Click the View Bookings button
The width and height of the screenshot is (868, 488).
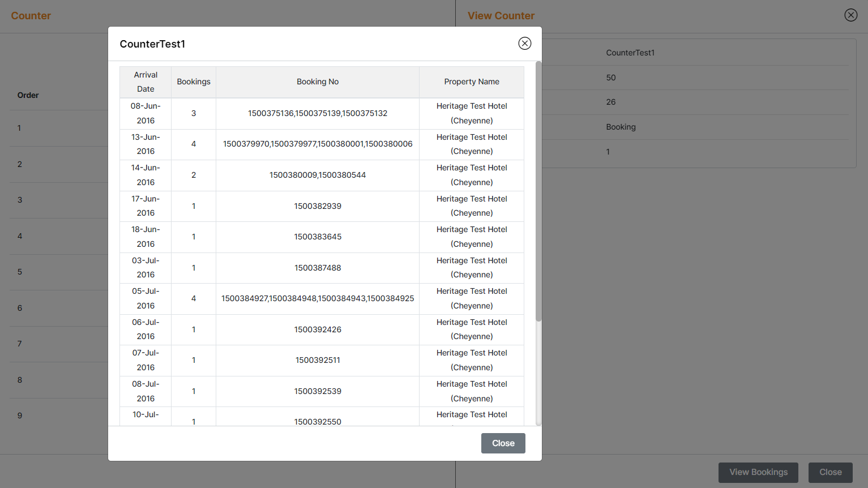pos(758,472)
